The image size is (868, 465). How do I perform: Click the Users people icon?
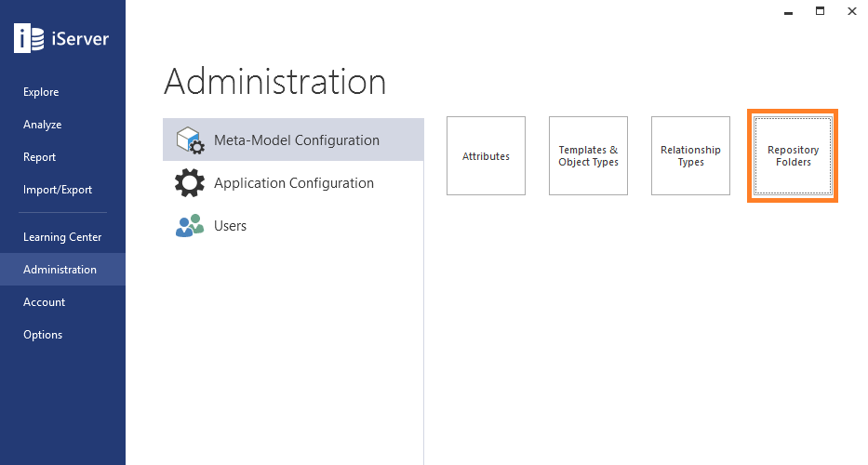click(x=189, y=226)
